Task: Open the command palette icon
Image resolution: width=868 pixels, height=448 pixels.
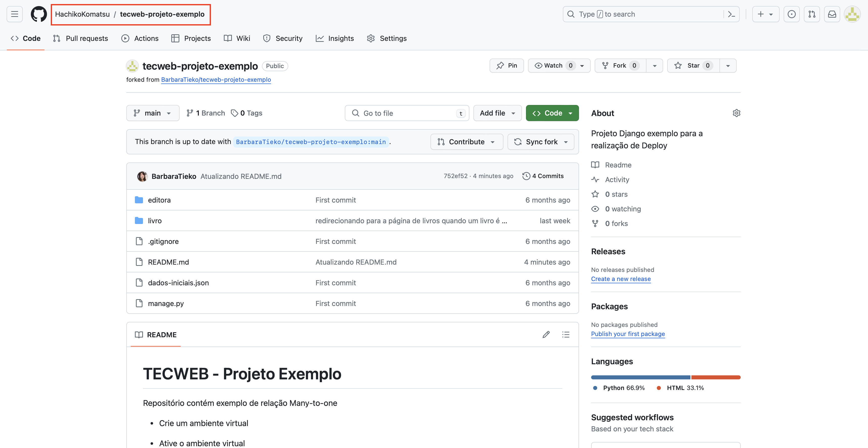Action: click(731, 14)
